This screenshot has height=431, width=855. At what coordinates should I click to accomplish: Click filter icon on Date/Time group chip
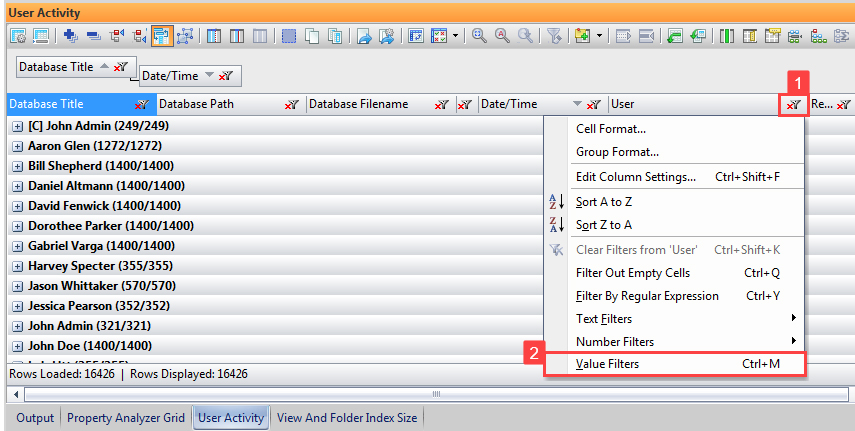pyautogui.click(x=226, y=76)
